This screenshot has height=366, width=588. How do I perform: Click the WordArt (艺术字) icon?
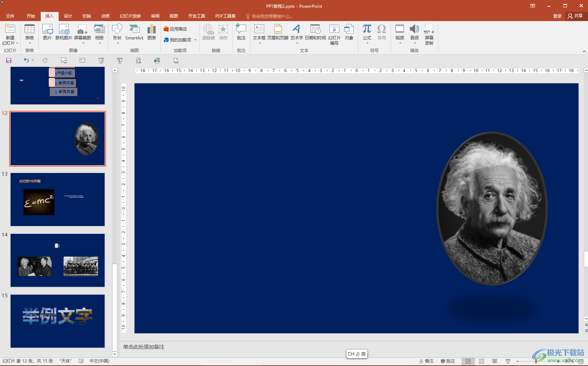(x=296, y=29)
